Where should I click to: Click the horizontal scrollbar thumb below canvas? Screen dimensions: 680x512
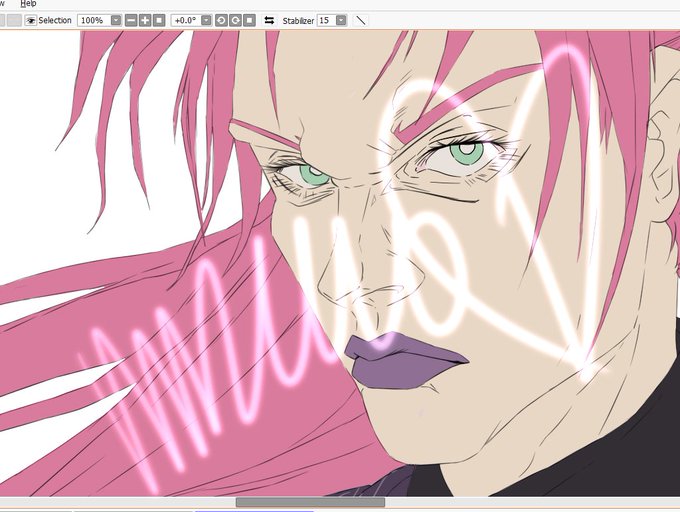point(310,502)
